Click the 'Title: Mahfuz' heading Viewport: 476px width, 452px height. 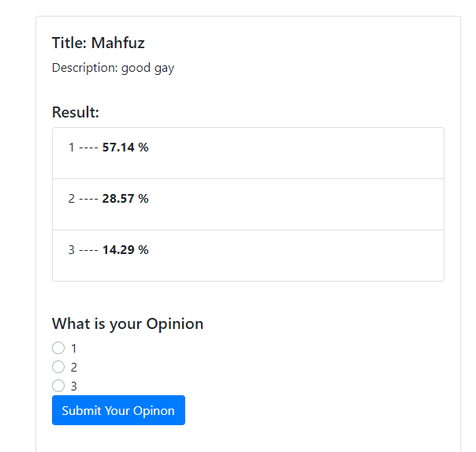(99, 43)
